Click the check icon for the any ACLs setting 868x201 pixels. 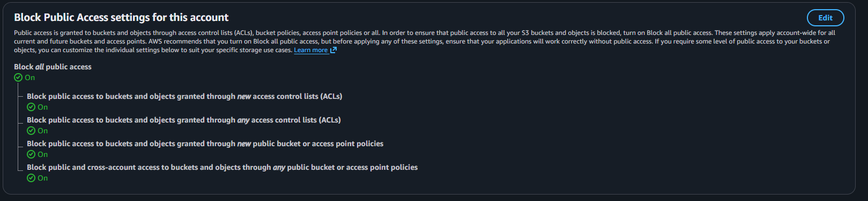[x=31, y=131]
